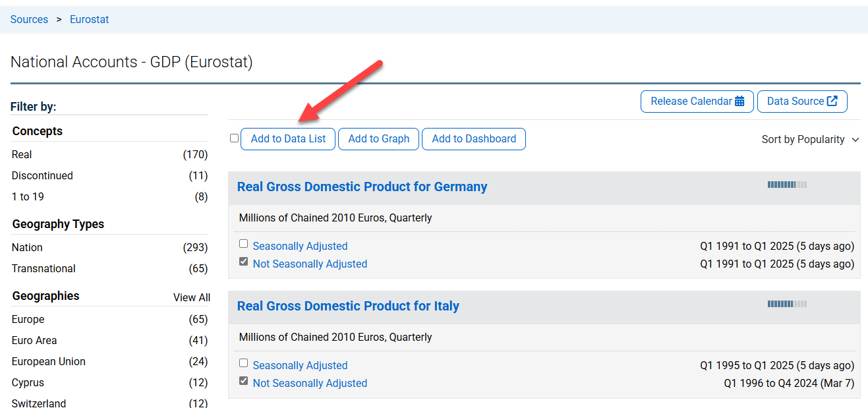Open the external Data Source button

[802, 102]
